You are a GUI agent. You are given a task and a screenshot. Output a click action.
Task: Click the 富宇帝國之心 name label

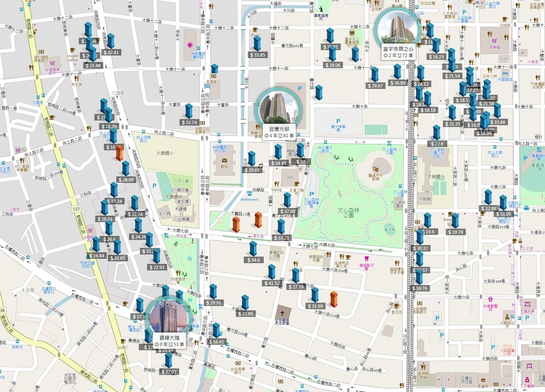click(398, 49)
